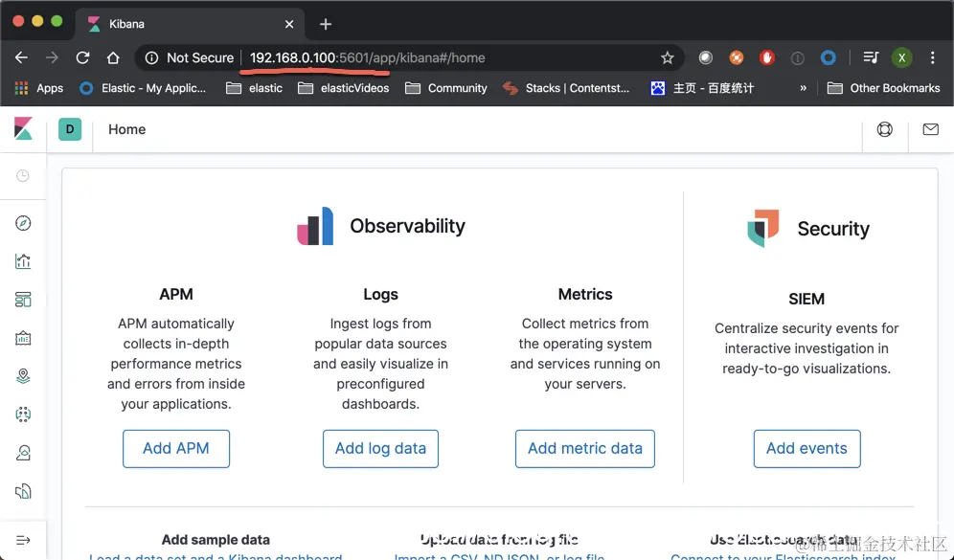Viewport: 954px width, 560px height.
Task: Open Discover compass icon in sidebar
Action: point(23,223)
